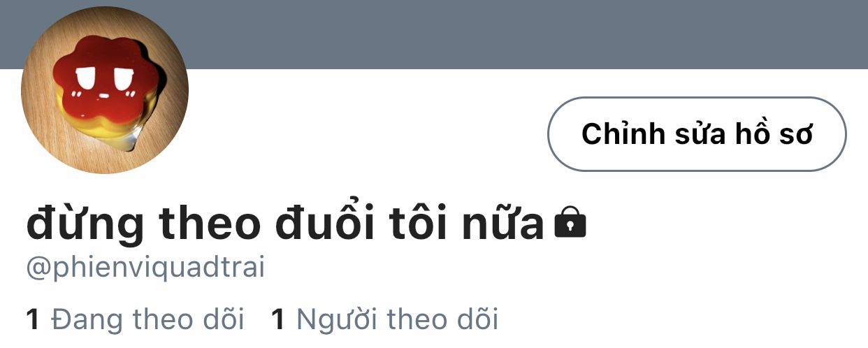Click the banner area above the edit button

click(697, 35)
